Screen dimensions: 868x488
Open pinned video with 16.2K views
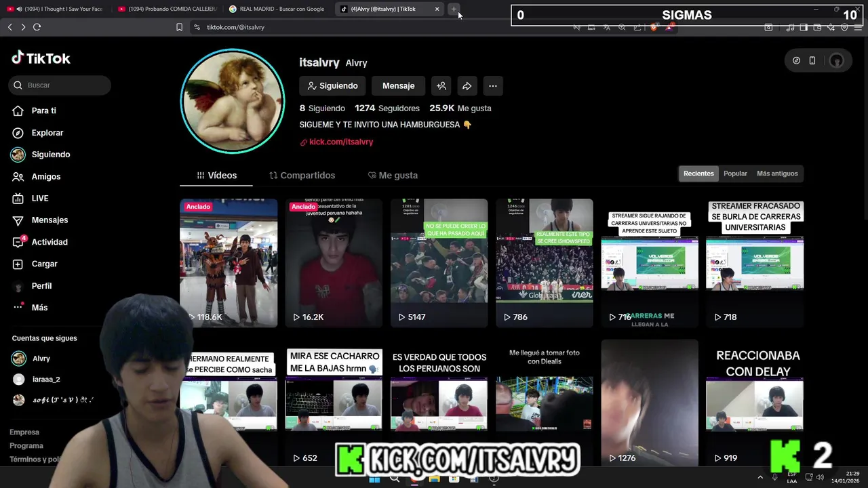[x=334, y=263]
